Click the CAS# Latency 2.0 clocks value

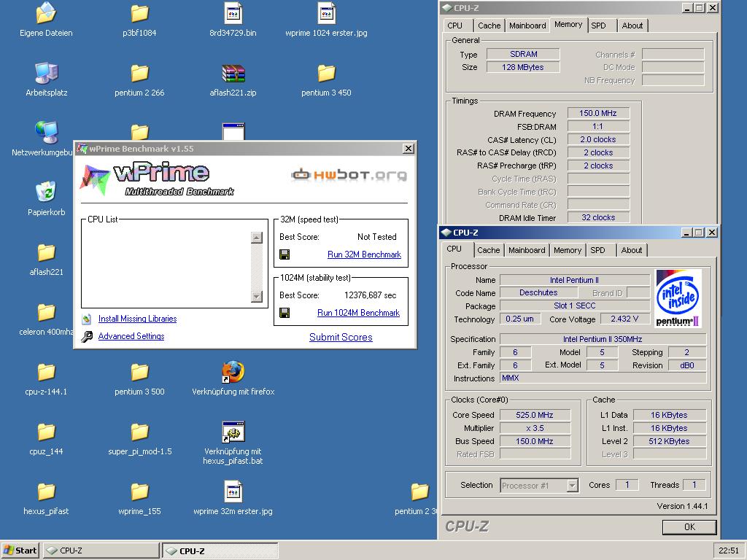pyautogui.click(x=598, y=139)
